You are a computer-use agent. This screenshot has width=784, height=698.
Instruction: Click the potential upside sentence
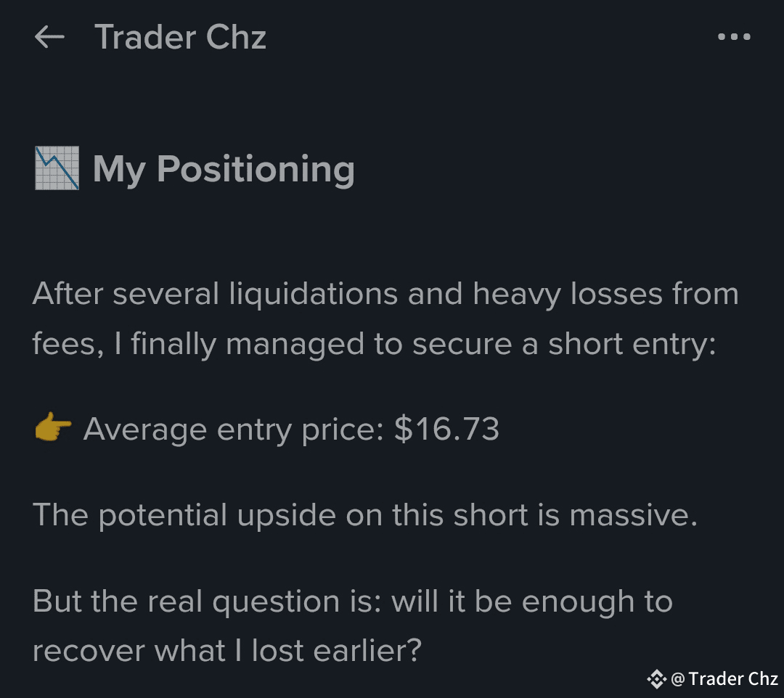[x=365, y=515]
